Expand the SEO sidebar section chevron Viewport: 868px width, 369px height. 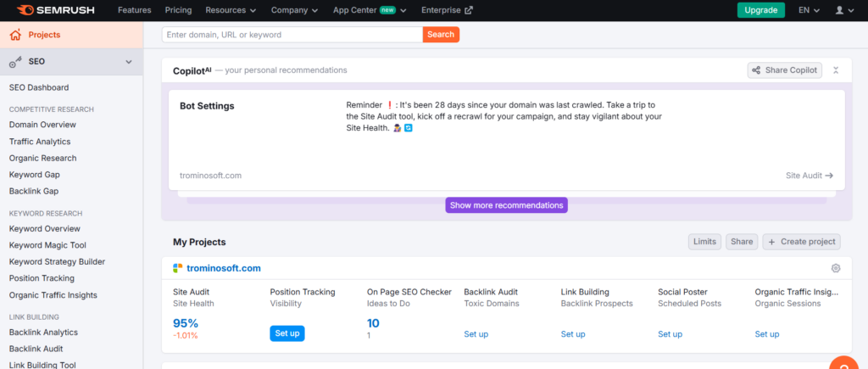click(129, 61)
